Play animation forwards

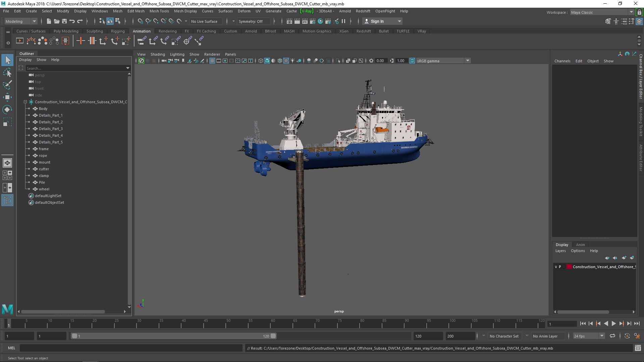pyautogui.click(x=613, y=323)
